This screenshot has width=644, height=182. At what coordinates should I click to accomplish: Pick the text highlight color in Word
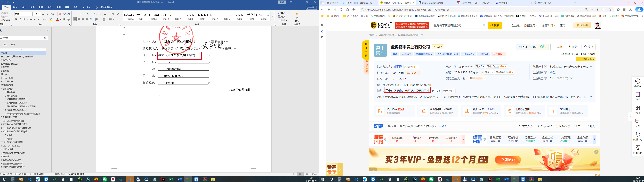point(51,19)
